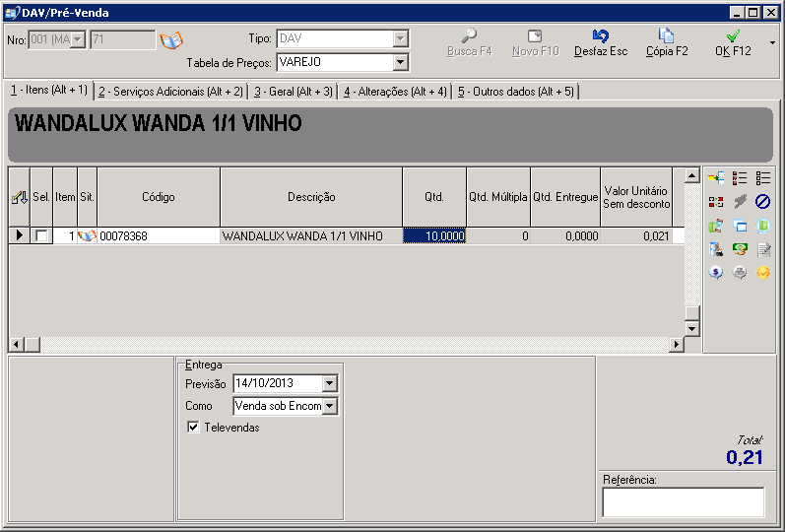Click the database with person icon
This screenshot has width=785, height=532.
click(716, 249)
